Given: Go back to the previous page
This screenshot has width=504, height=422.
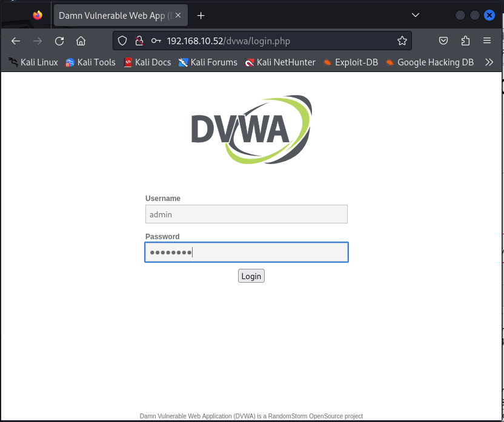Looking at the screenshot, I should pyautogui.click(x=16, y=41).
